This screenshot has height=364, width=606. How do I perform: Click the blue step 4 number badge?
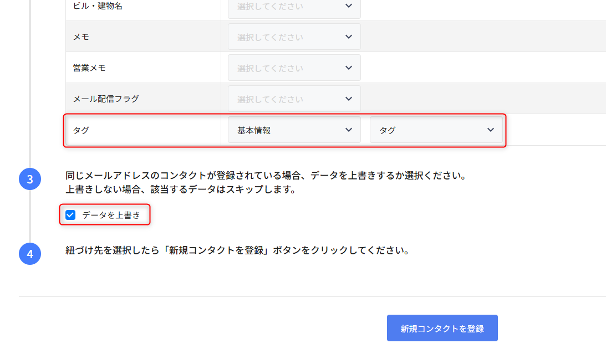point(30,254)
